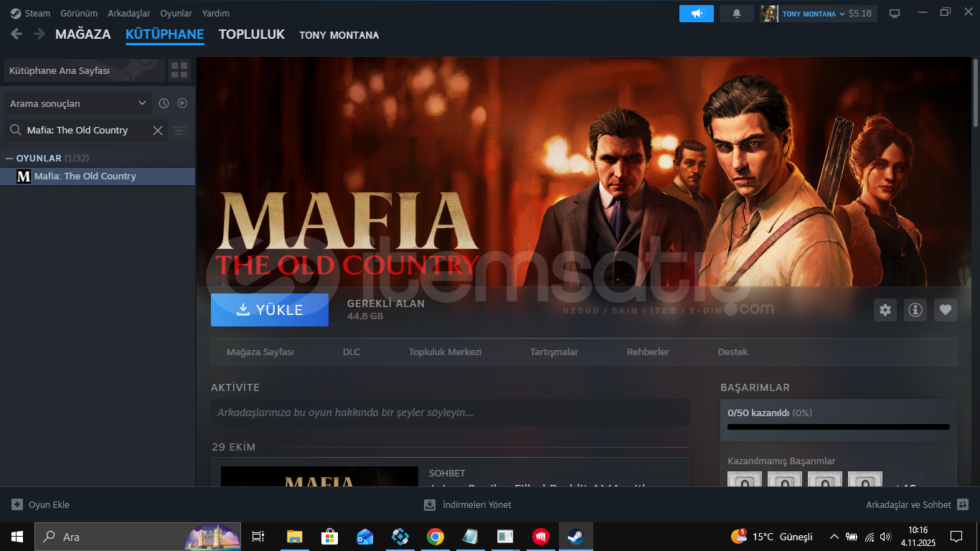Open the megaphone announcements button

697,14
